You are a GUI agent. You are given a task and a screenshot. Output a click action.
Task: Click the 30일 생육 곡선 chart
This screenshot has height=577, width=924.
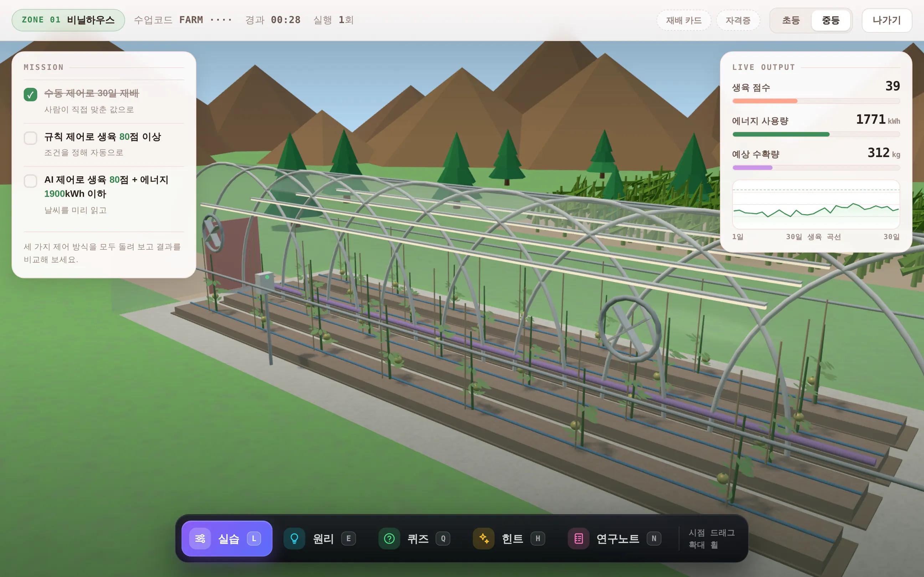[816, 204]
